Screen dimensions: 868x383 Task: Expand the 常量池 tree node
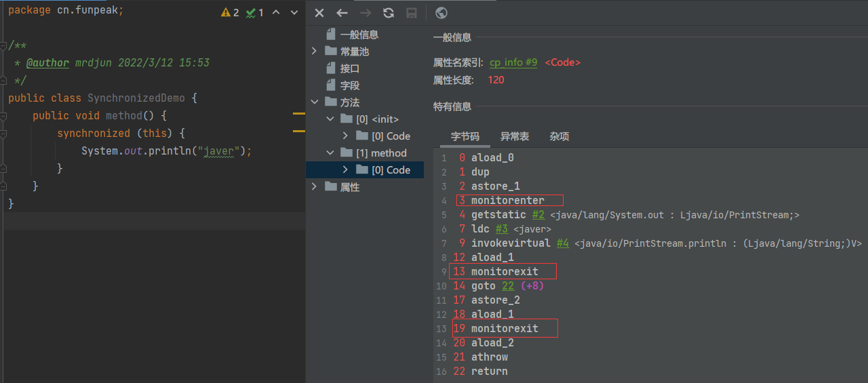tap(314, 52)
